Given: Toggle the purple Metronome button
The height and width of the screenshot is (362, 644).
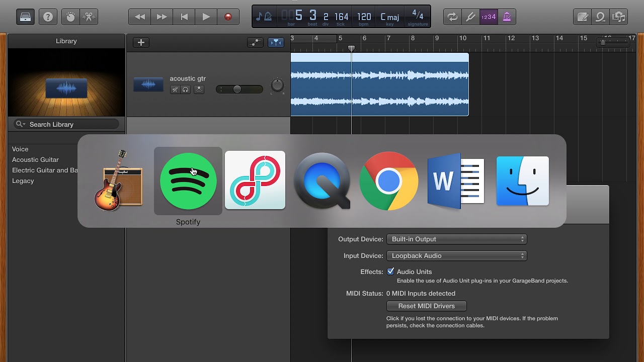Looking at the screenshot, I should (507, 17).
